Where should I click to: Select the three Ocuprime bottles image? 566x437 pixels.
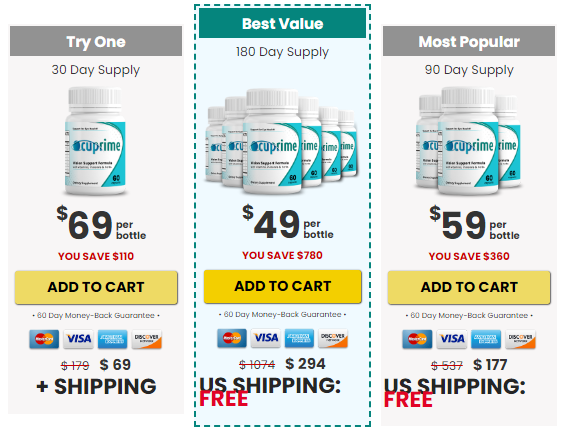pos(469,141)
